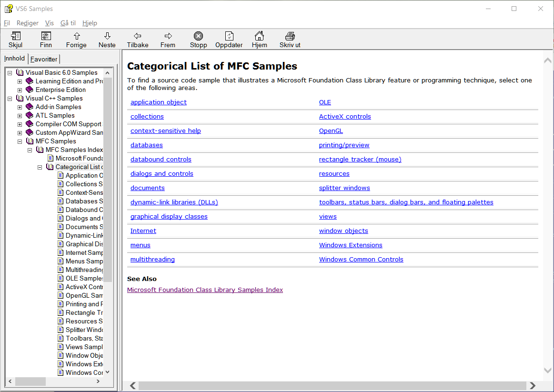Go to Hjem home page icon
The image size is (554, 392).
tap(259, 36)
